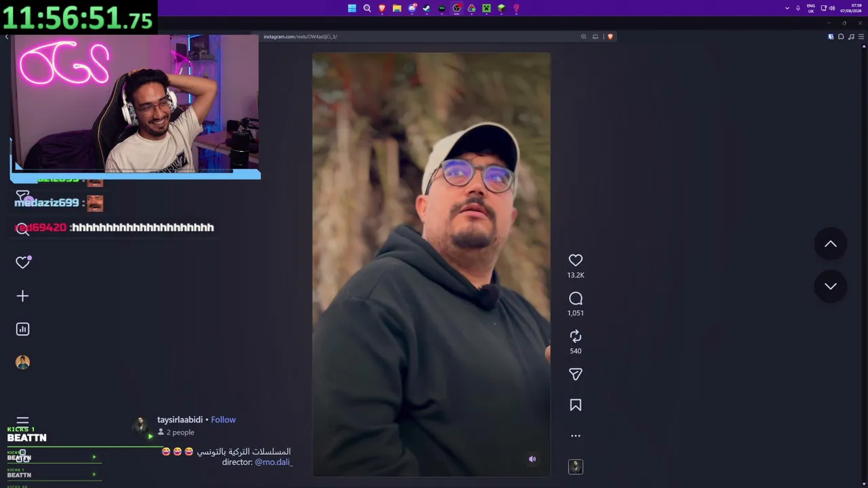Like the reel with the heart icon

pyautogui.click(x=576, y=260)
